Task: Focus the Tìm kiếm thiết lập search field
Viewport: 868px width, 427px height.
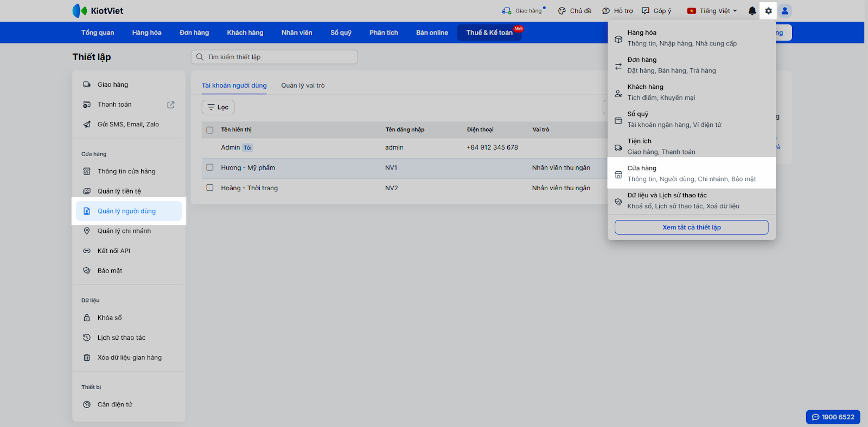Action: 275,57
